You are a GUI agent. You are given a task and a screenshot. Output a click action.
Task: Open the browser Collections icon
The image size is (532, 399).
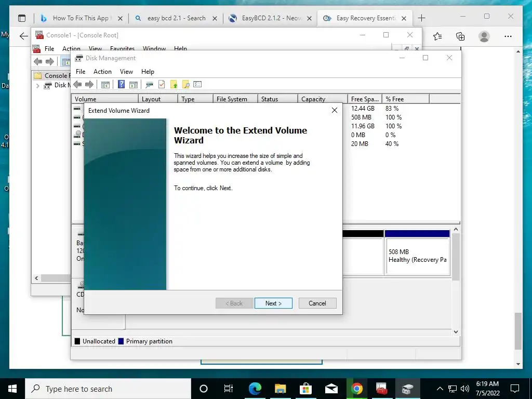[x=460, y=36]
